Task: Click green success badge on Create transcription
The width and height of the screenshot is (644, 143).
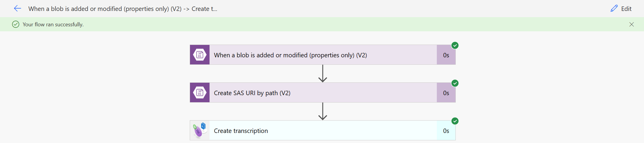Action: pos(455,121)
